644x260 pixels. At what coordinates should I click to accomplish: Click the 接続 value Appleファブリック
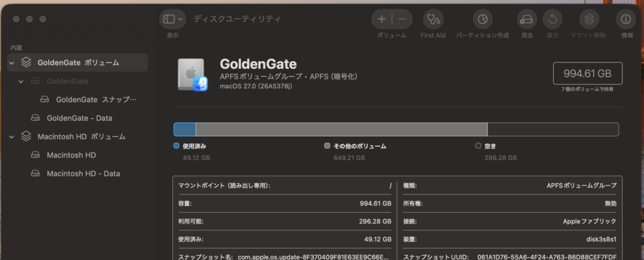point(590,222)
